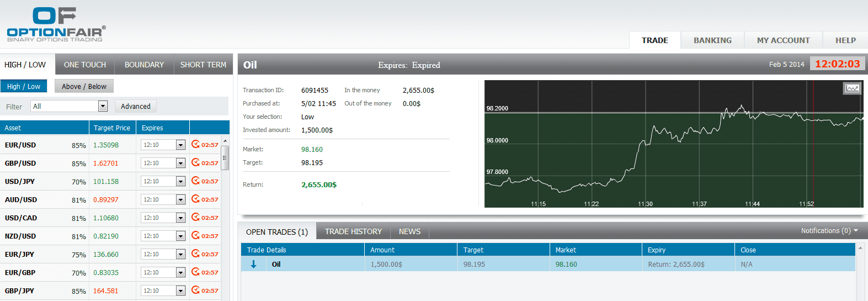Switch to Above / Below mode
Image resolution: width=868 pixels, height=301 pixels.
pyautogui.click(x=84, y=86)
